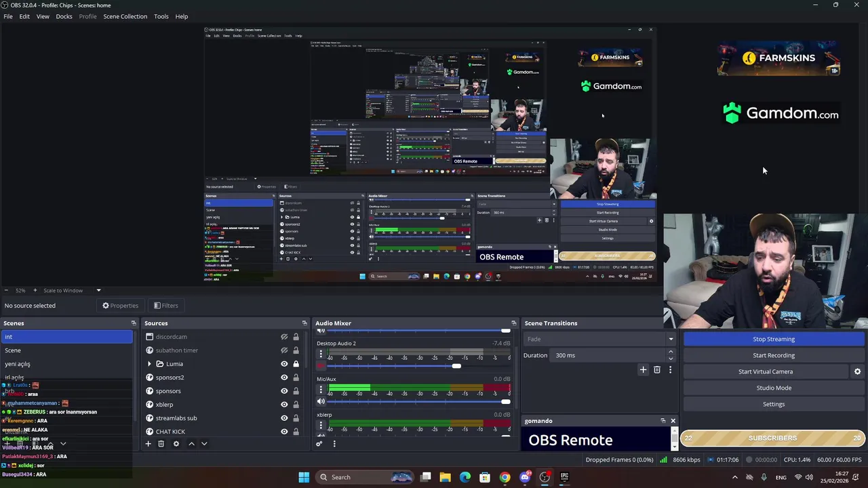Enable Studio Mode

tap(774, 388)
